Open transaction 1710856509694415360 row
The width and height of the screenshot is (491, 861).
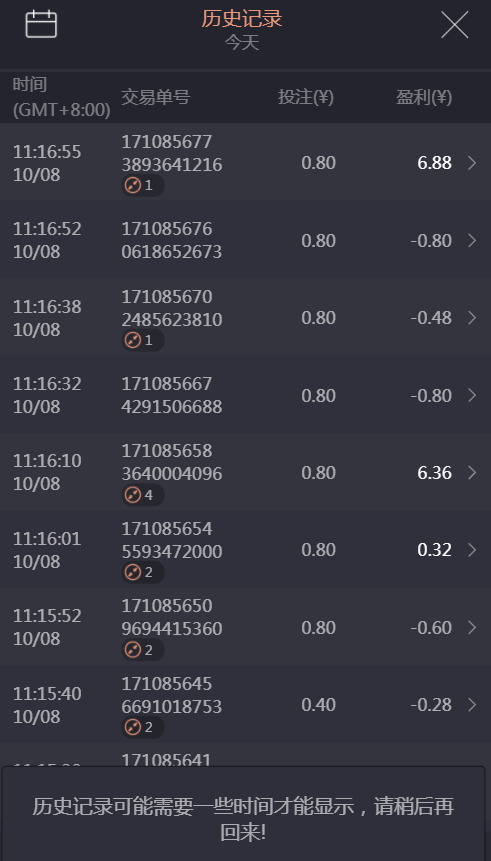tap(246, 627)
